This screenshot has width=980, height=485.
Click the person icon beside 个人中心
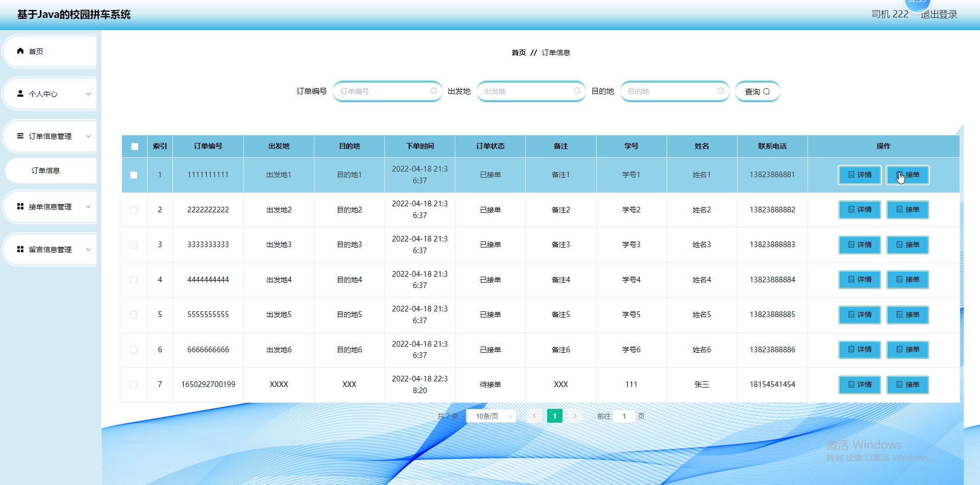pos(20,93)
